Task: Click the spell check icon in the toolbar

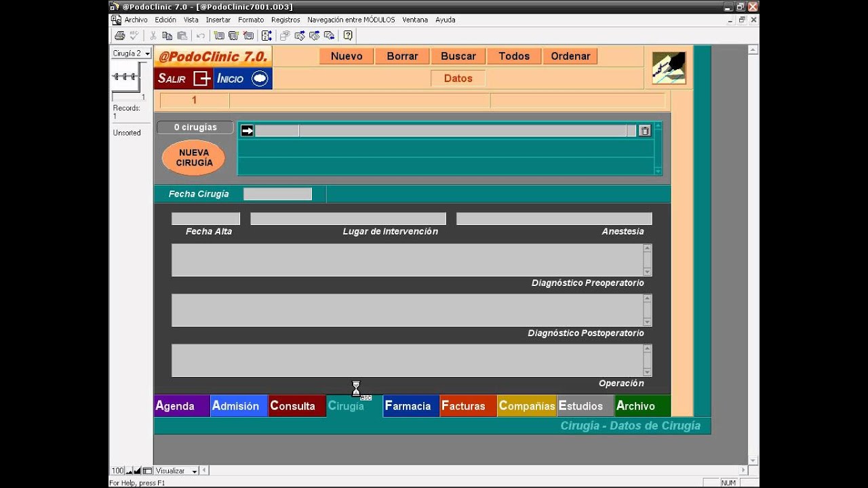Action: pyautogui.click(x=134, y=35)
